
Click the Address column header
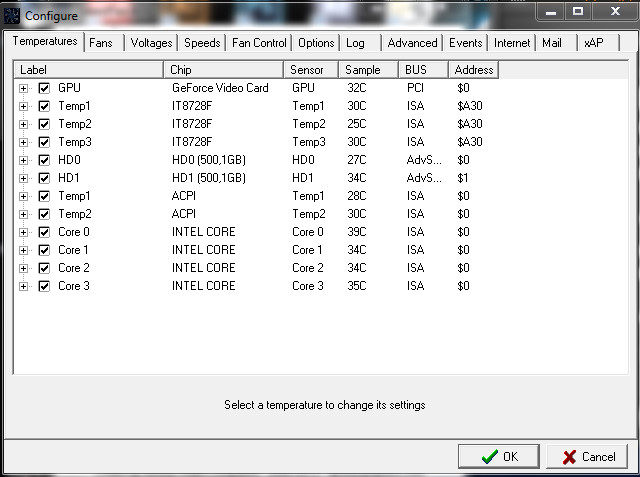473,70
